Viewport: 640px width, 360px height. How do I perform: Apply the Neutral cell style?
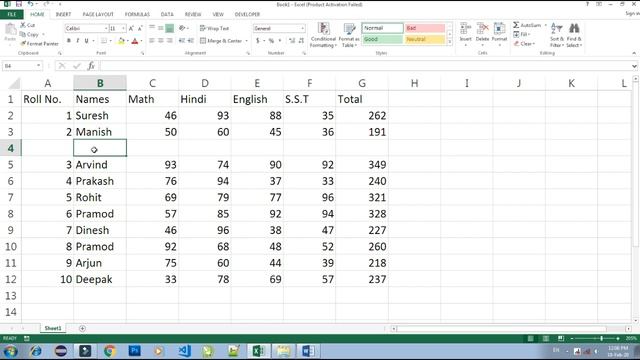(425, 39)
